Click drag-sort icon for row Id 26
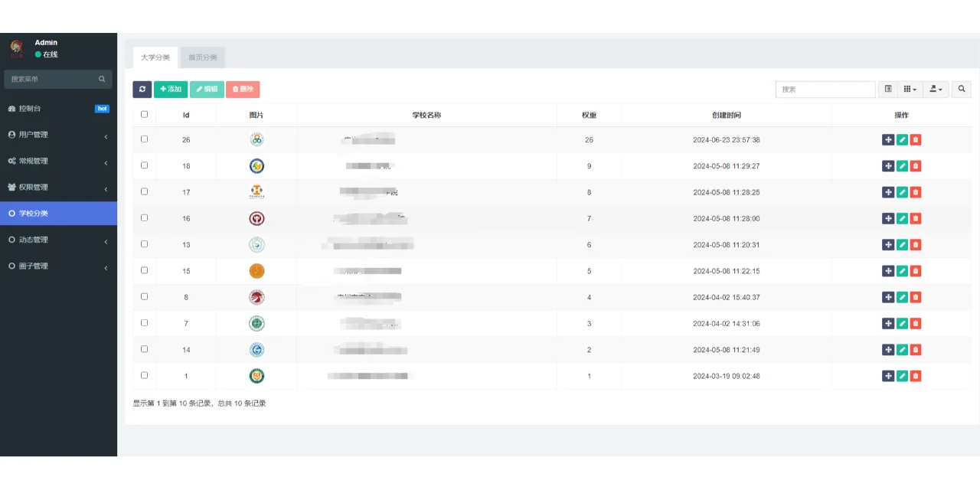Viewport: 980px width, 490px height. [x=888, y=140]
